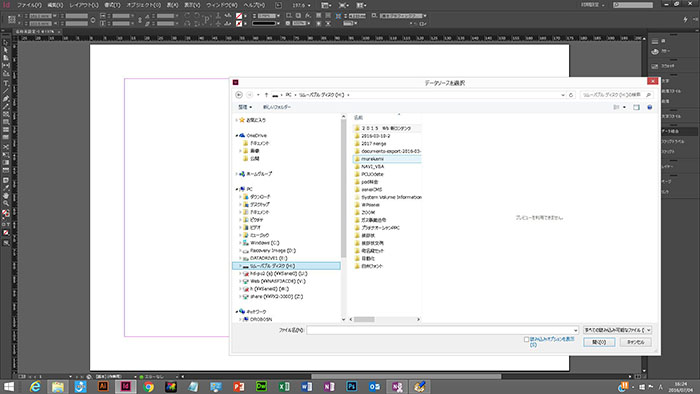This screenshot has height=394, width=700.
Task: Select the Line tool
Action: click(6, 91)
